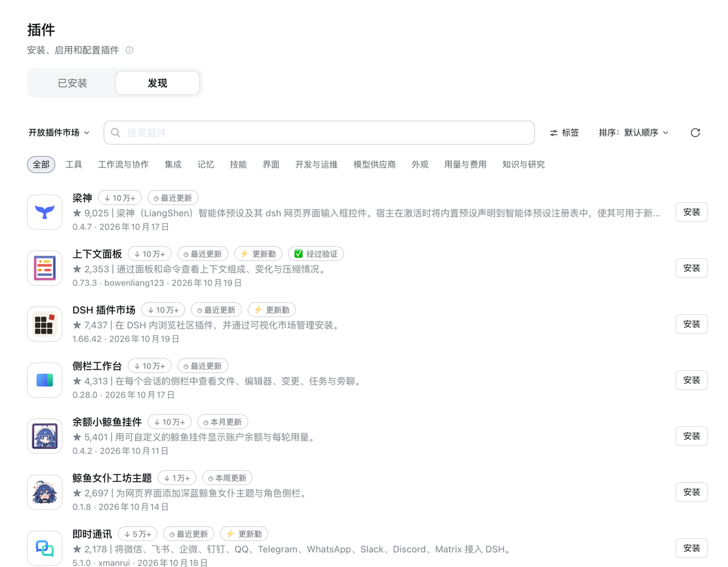The height and width of the screenshot is (567, 728).
Task: Click the magnifier icon in search box
Action: [116, 132]
